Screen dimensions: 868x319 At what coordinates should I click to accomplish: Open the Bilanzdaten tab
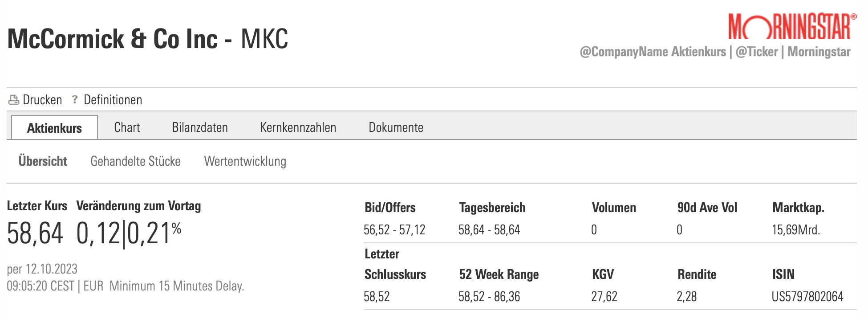pos(200,127)
